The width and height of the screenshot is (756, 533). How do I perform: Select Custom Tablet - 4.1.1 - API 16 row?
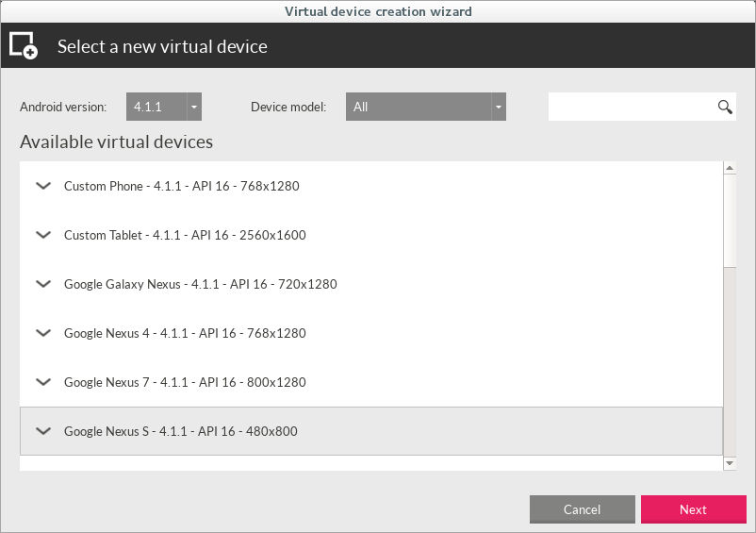[371, 235]
